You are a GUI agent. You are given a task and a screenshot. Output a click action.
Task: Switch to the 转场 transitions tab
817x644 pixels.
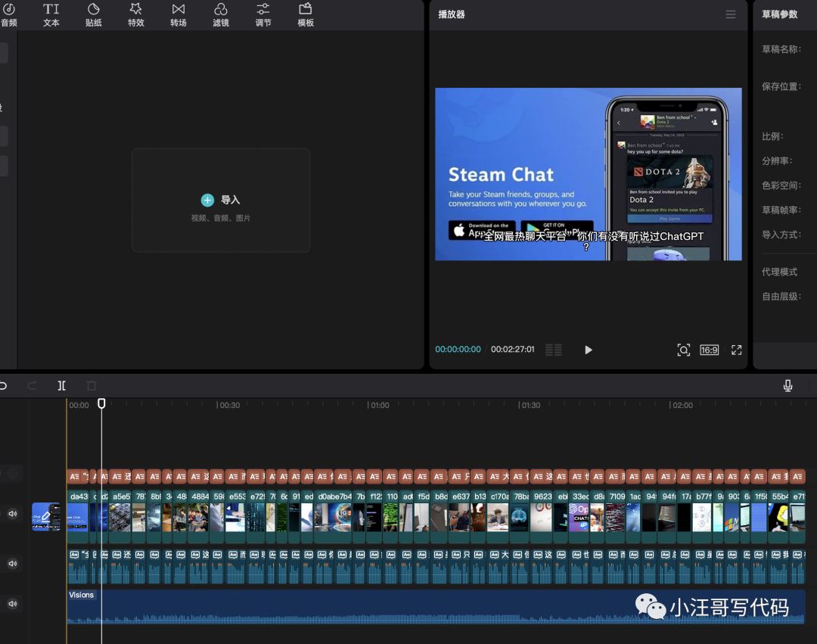tap(179, 14)
